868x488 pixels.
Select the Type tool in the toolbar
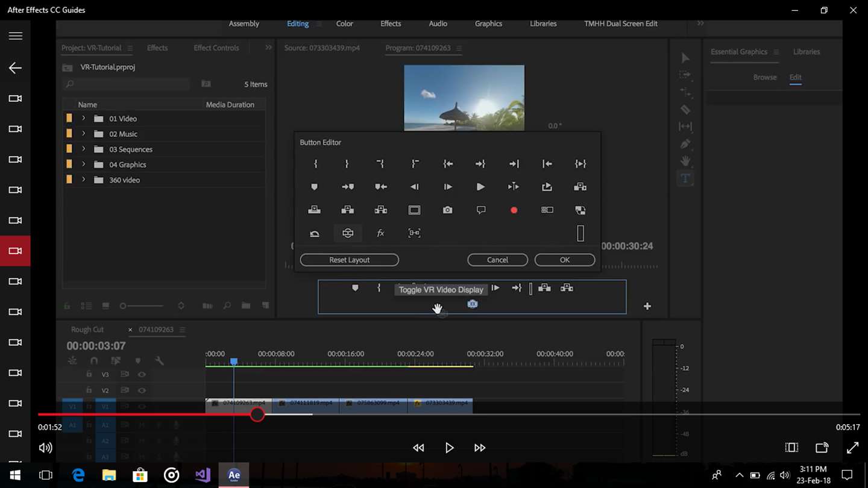pyautogui.click(x=685, y=178)
